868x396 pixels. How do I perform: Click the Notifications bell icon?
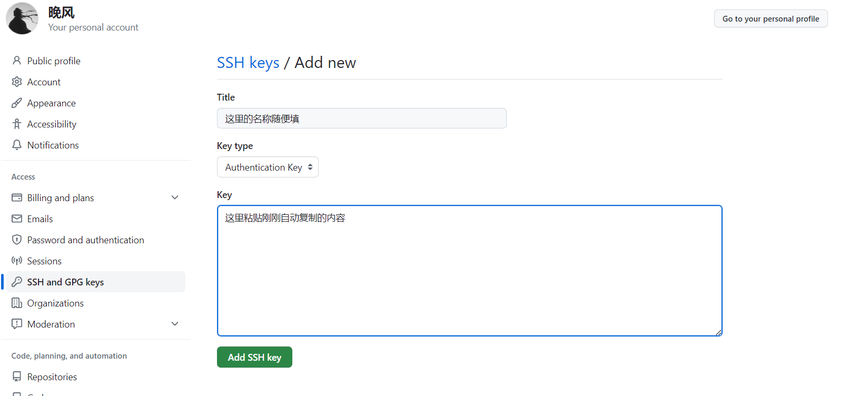[17, 145]
